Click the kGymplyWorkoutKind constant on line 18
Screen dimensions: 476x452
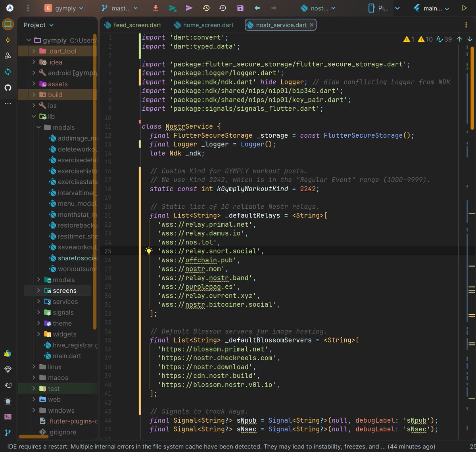(252, 189)
